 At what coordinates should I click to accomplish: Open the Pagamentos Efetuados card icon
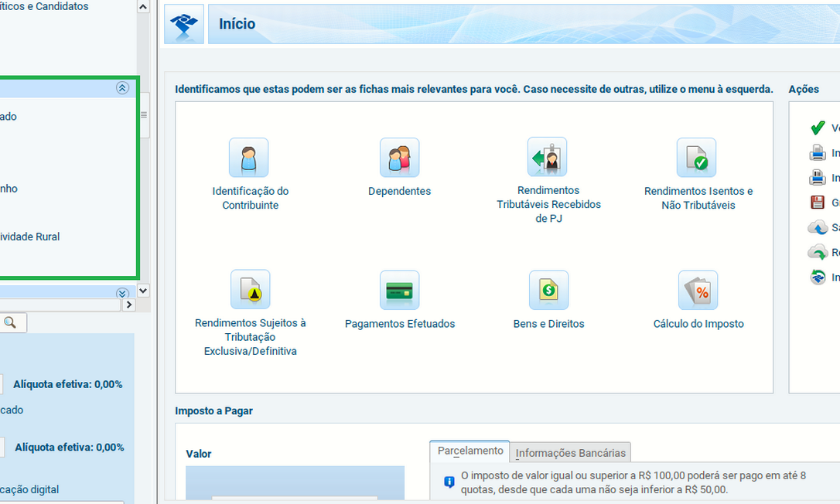tap(399, 290)
